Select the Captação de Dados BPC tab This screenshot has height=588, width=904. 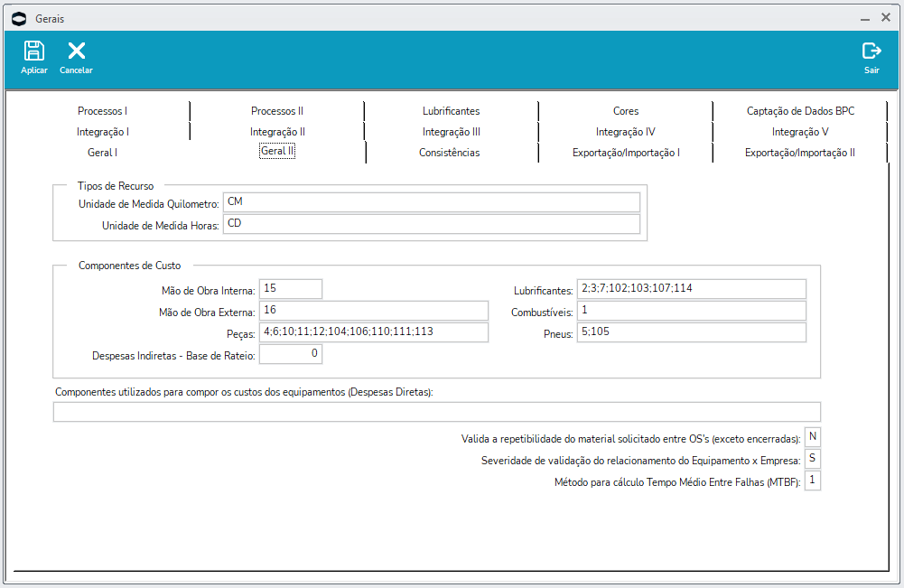pyautogui.click(x=800, y=111)
